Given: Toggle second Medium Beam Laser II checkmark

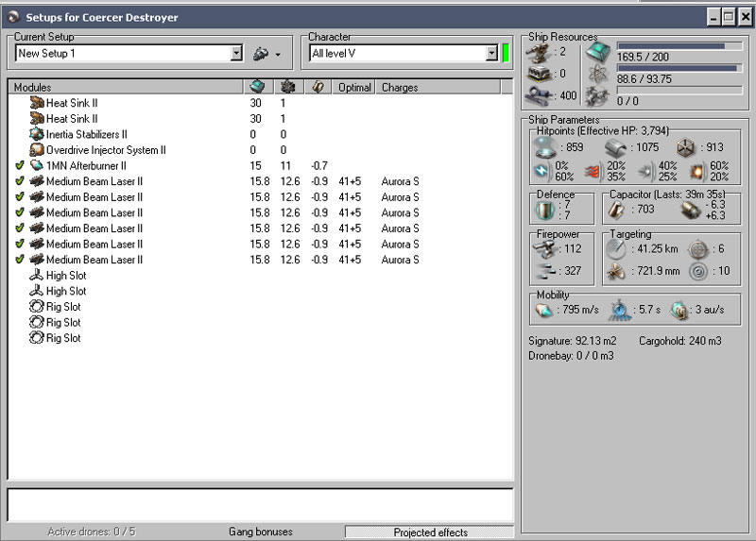Looking at the screenshot, I should [19, 197].
